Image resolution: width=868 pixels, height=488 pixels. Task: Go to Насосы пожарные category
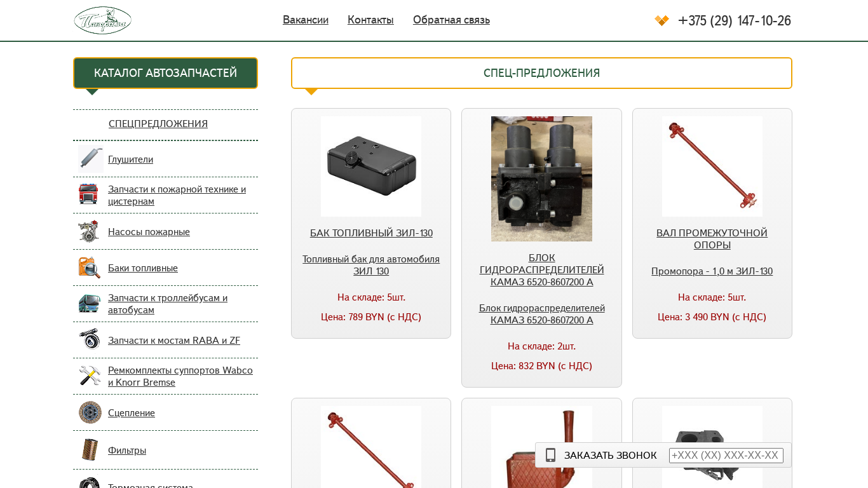pyautogui.click(x=149, y=231)
